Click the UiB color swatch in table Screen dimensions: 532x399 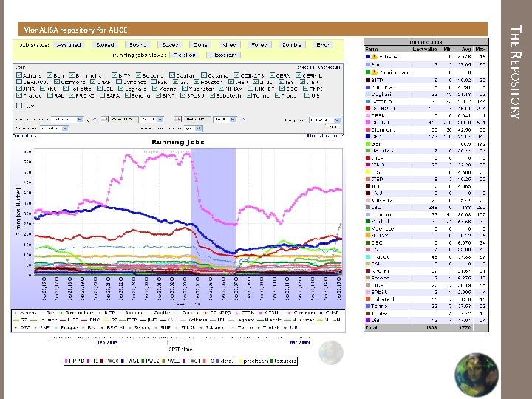pyautogui.click(x=368, y=320)
